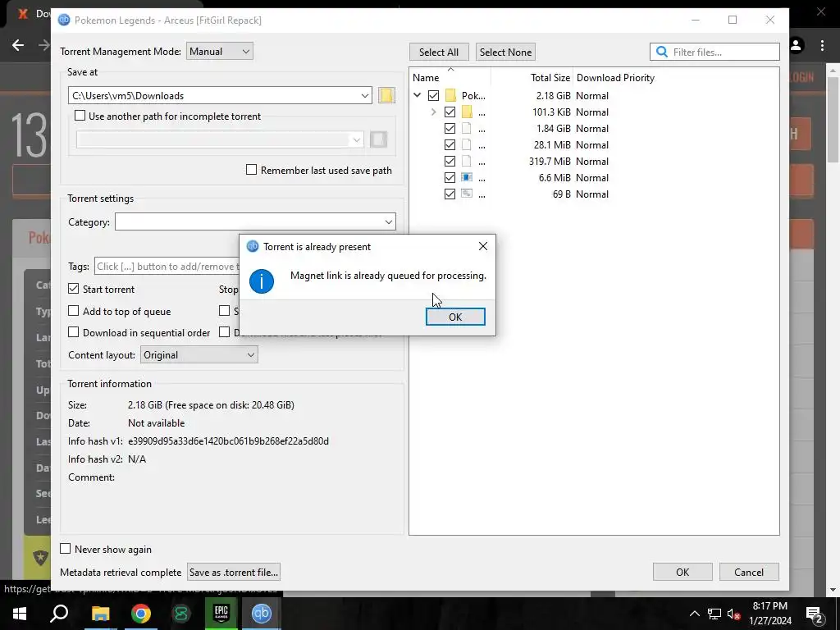840x630 pixels.
Task: Click the 'Pok...' root folder icon
Action: [450, 95]
